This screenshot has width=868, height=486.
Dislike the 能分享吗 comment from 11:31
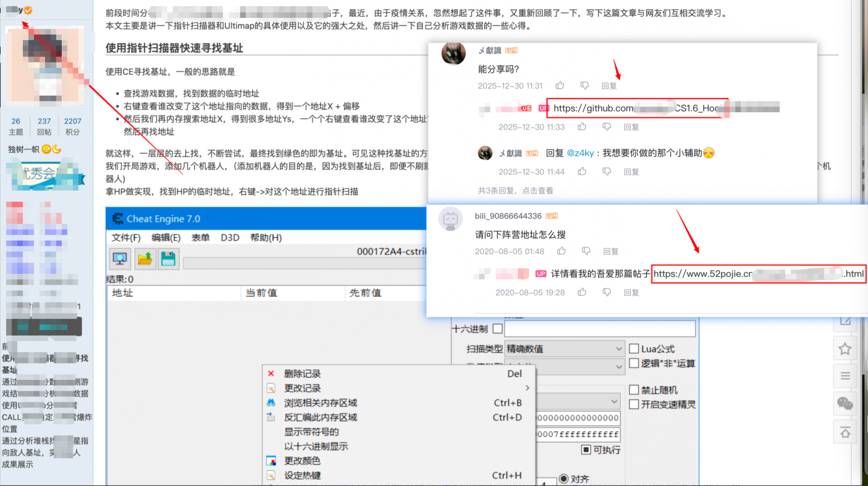click(x=584, y=85)
